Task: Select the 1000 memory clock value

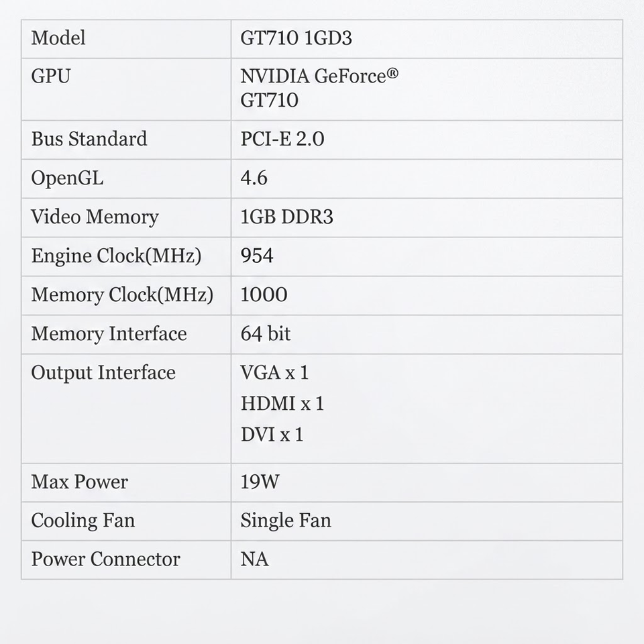Action: 264,294
